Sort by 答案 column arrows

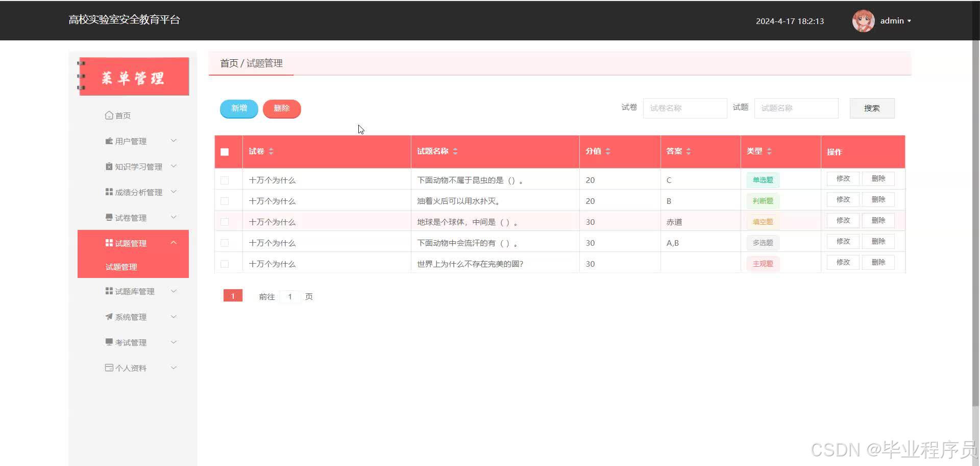click(689, 151)
